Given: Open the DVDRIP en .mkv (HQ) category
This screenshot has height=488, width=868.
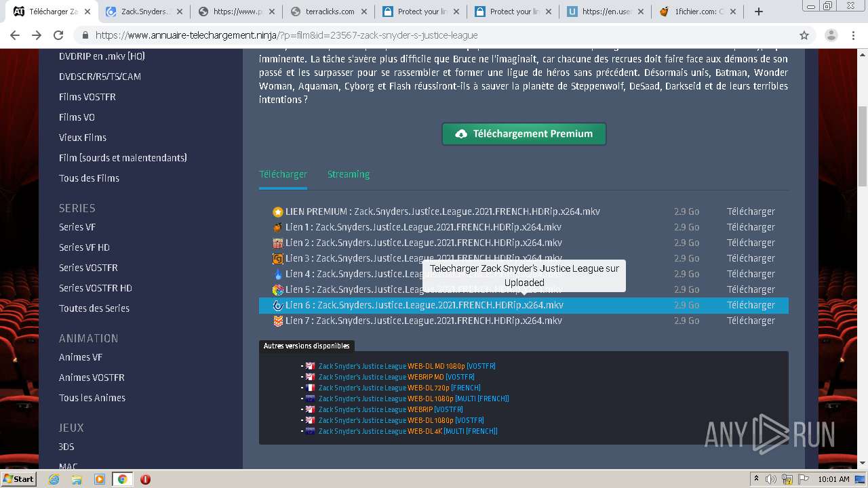Looking at the screenshot, I should pyautogui.click(x=102, y=56).
